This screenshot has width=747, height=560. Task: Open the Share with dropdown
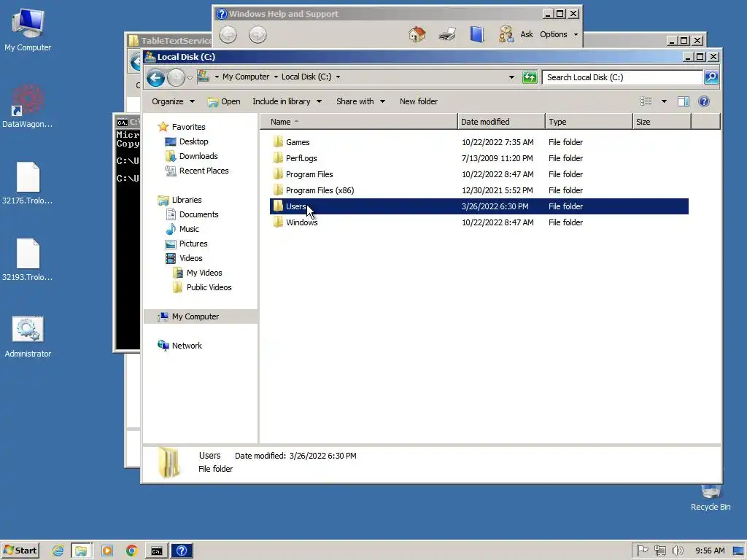(x=360, y=101)
